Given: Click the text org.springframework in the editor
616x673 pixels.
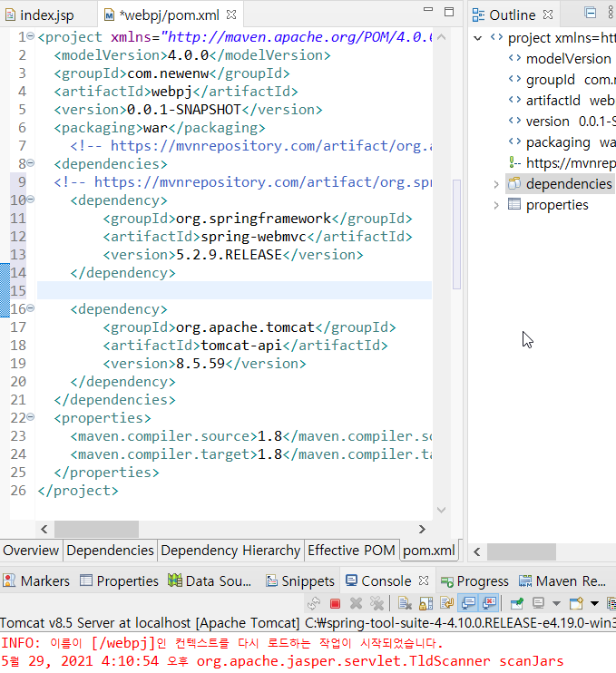Looking at the screenshot, I should pyautogui.click(x=253, y=219).
